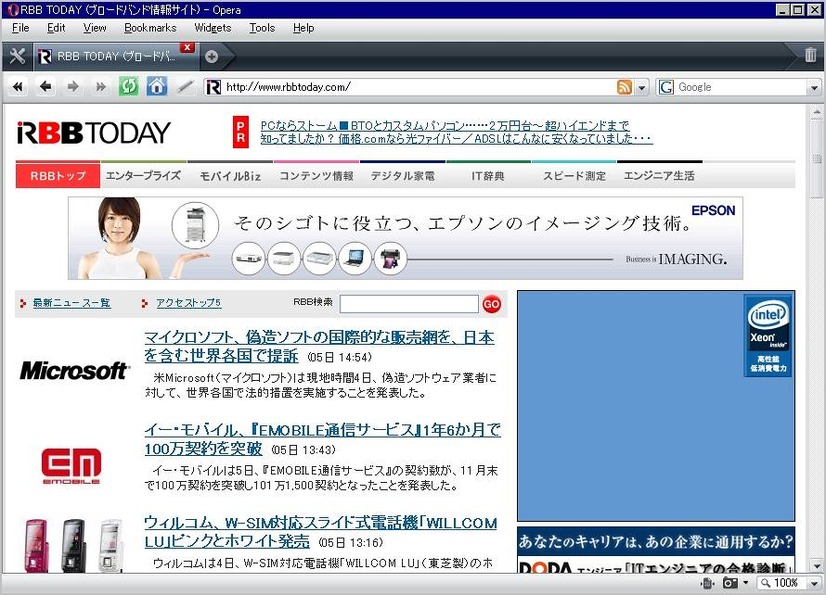Click the page view icon in status bar
Screen dimensions: 826x595
707,583
